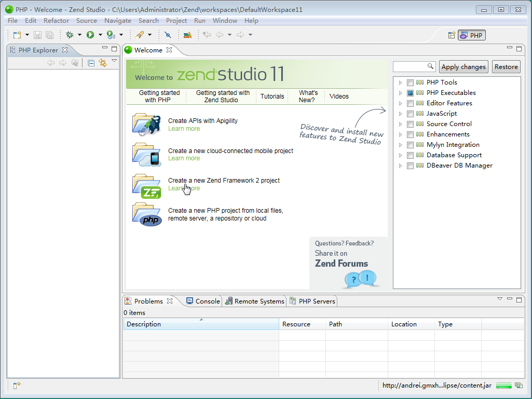The height and width of the screenshot is (399, 532).
Task: Click main toolbar Back arrow icon
Action: tap(220, 35)
